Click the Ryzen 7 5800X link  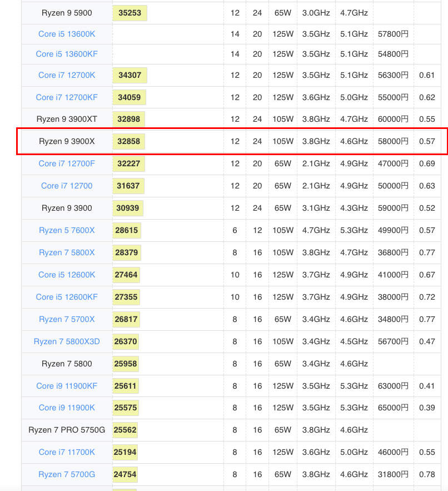(x=67, y=252)
